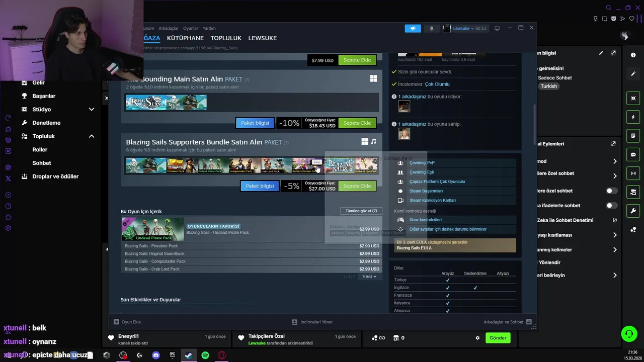This screenshot has height=362, width=644.
Task: Toggle the ifadelerle sohbet switch
Action: point(611,206)
